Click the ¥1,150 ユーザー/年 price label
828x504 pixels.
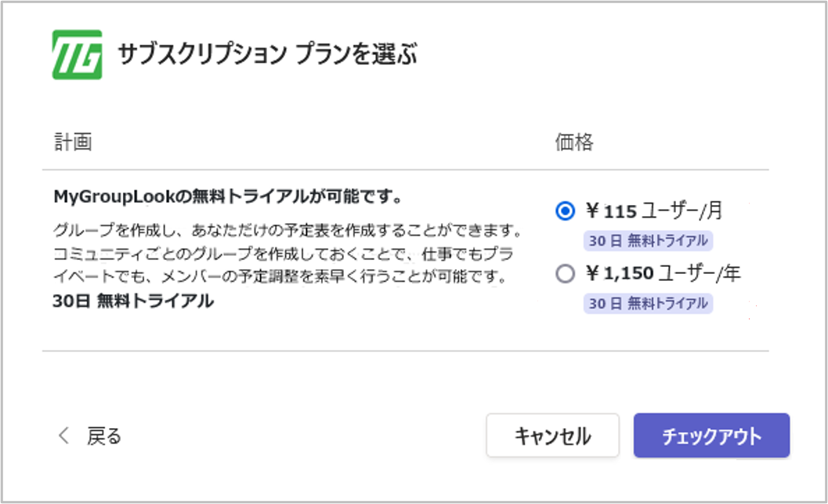[663, 274]
